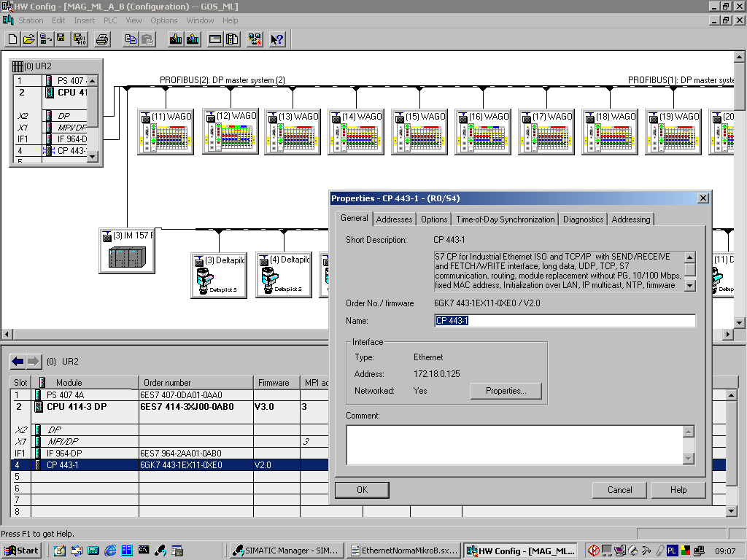This screenshot has height=560, width=747.
Task: Click the Configure Network icon
Action: point(255,39)
